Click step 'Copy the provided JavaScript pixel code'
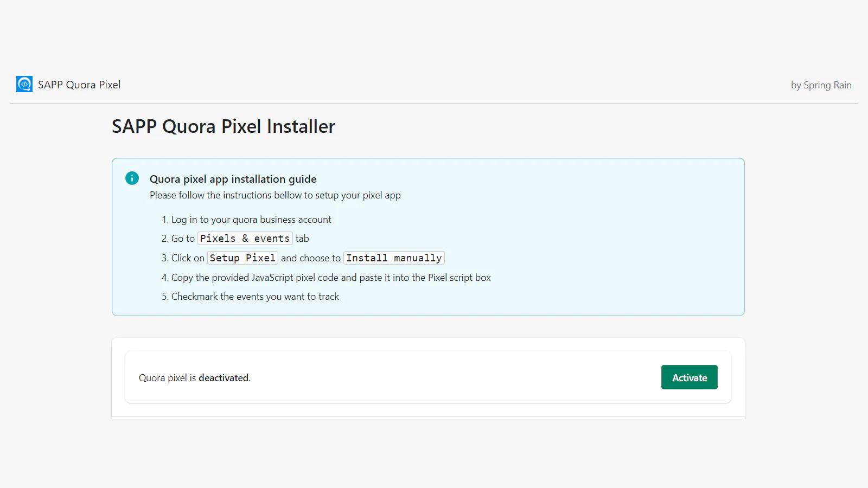The image size is (868, 488). (x=331, y=278)
